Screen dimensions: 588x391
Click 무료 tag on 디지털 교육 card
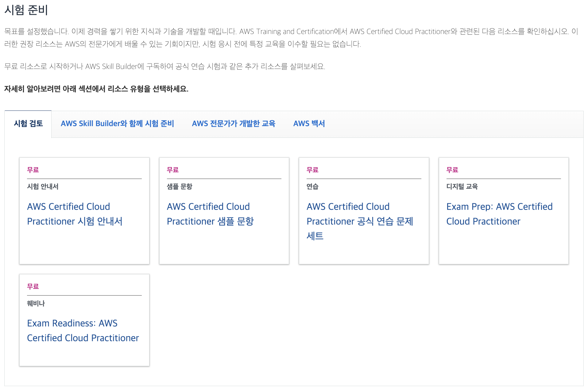tap(452, 170)
